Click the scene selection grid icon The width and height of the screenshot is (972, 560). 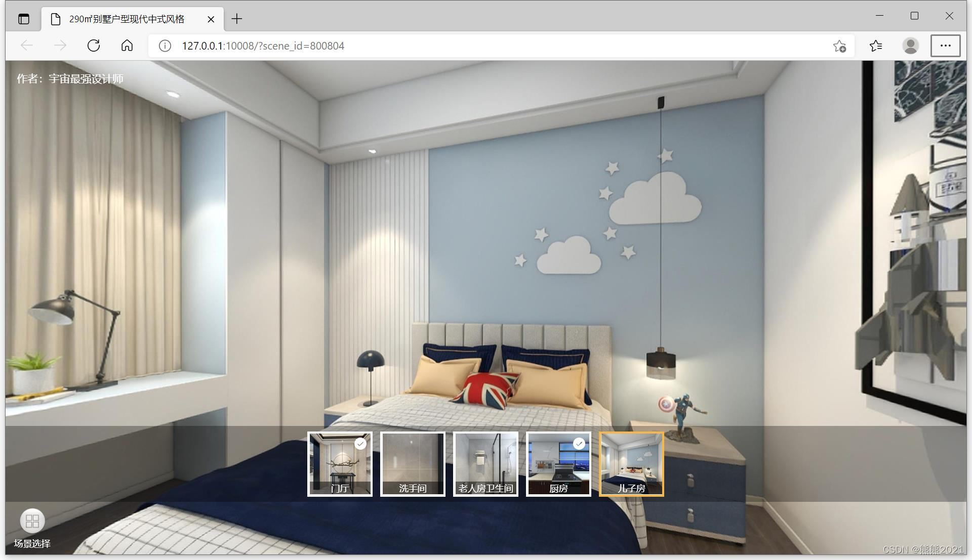click(x=32, y=521)
